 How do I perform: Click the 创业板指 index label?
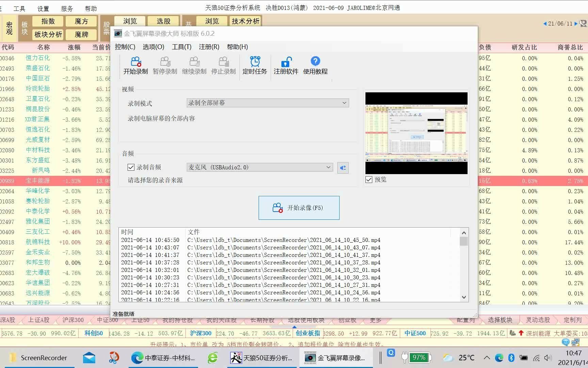[x=308, y=333]
